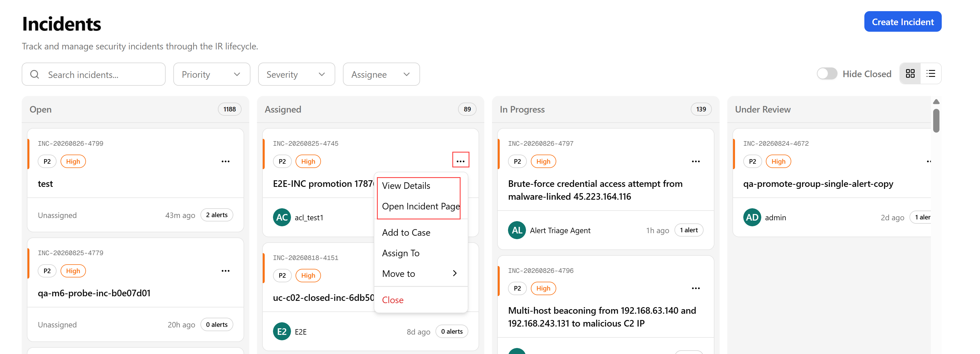Click the Create Incident button
The height and width of the screenshot is (354, 980).
tap(902, 22)
